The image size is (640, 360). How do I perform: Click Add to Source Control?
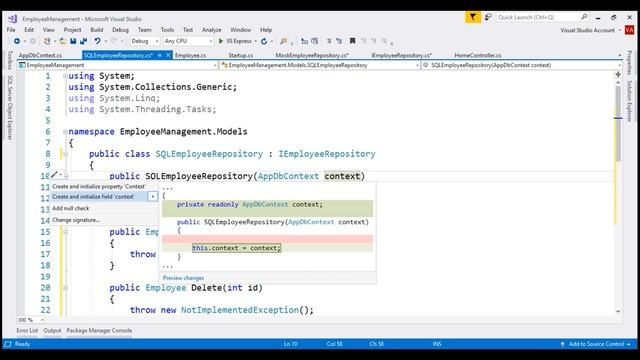tap(596, 344)
